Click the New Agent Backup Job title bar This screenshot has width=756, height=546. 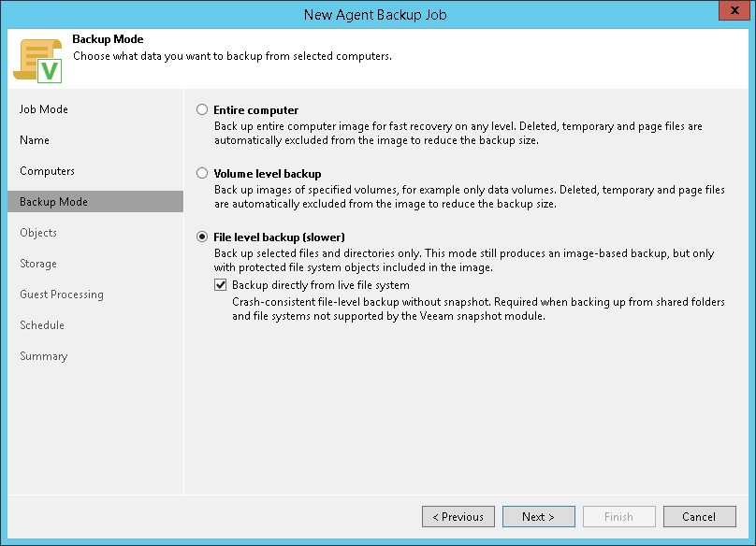[374, 13]
